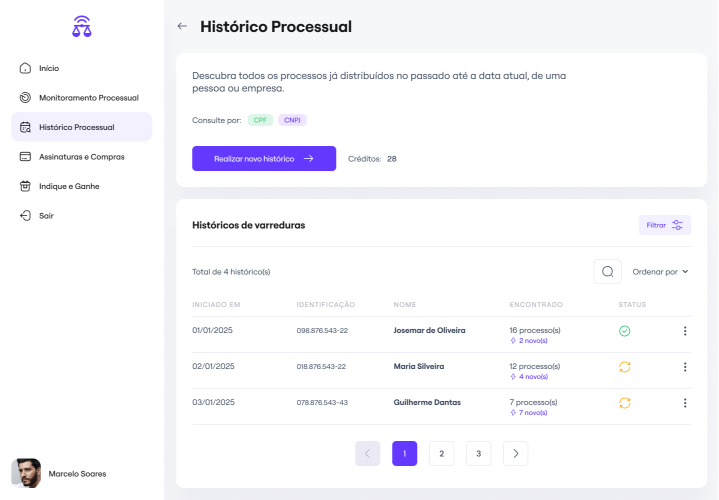Click the green completed status icon

(625, 331)
